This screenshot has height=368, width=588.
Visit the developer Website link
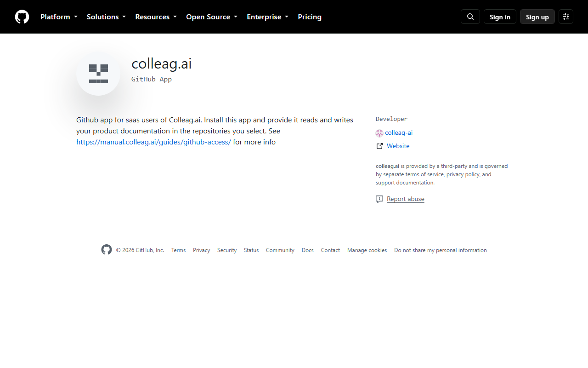[x=398, y=146]
